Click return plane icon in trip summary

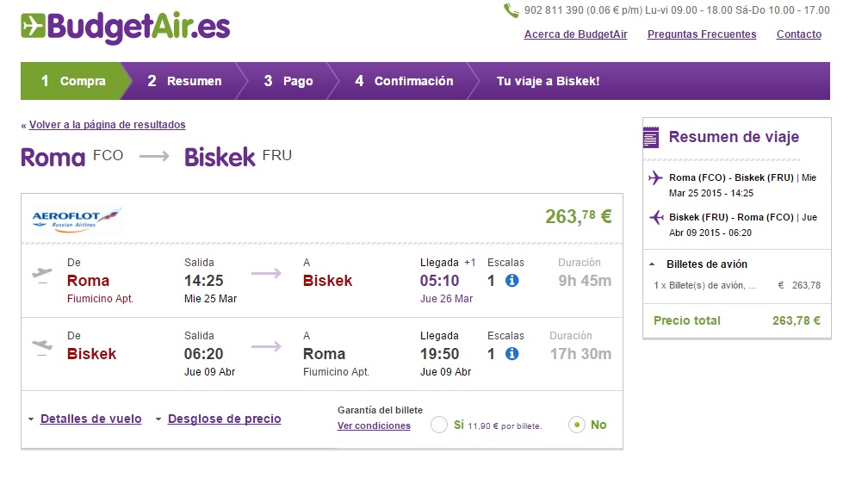coord(656,217)
